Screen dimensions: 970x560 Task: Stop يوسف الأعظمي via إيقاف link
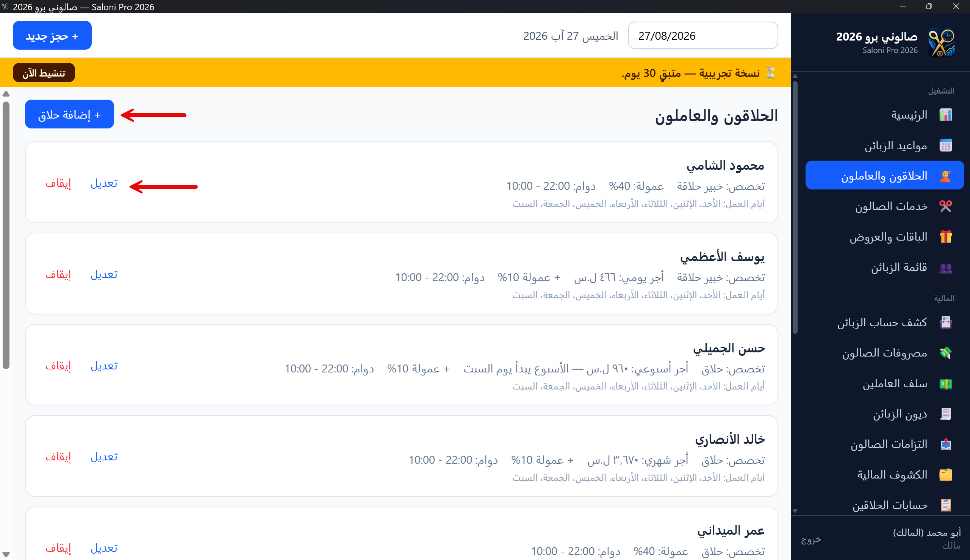pyautogui.click(x=58, y=274)
